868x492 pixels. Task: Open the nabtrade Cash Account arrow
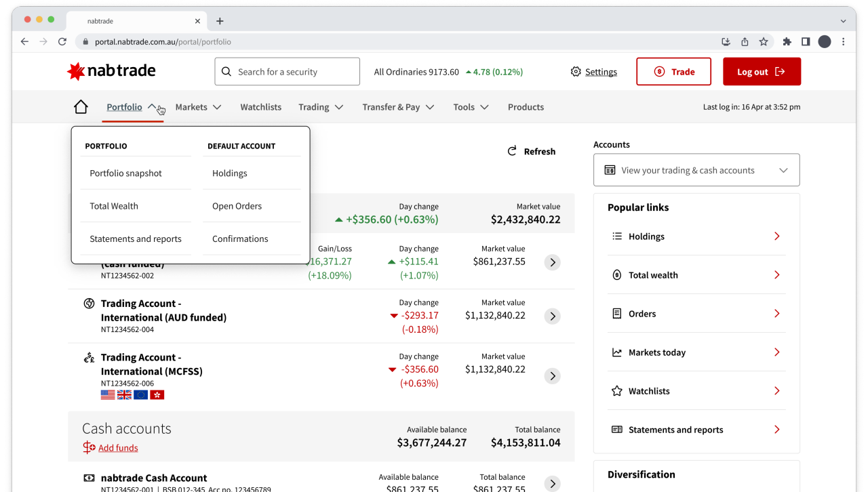pyautogui.click(x=553, y=483)
